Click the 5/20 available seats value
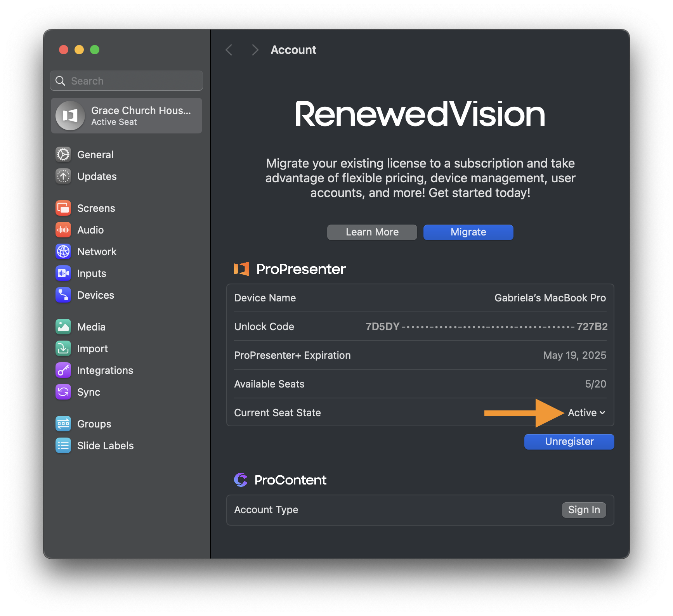This screenshot has width=673, height=616. pos(596,384)
